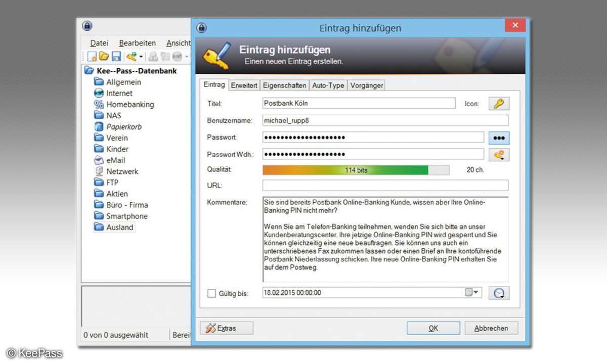Open the Datei menu
The width and height of the screenshot is (607, 364).
pyautogui.click(x=99, y=43)
